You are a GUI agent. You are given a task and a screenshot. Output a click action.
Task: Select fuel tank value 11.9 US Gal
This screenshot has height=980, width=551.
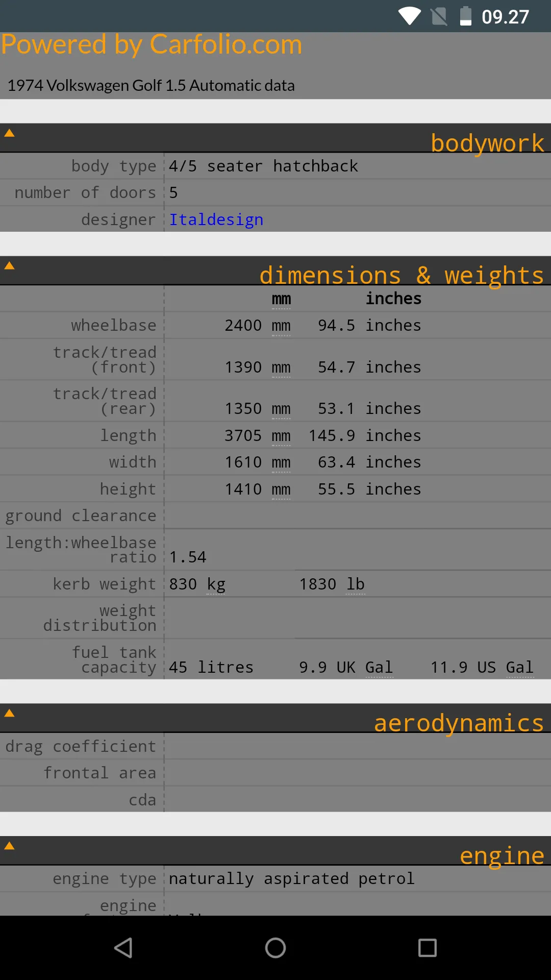pos(482,668)
